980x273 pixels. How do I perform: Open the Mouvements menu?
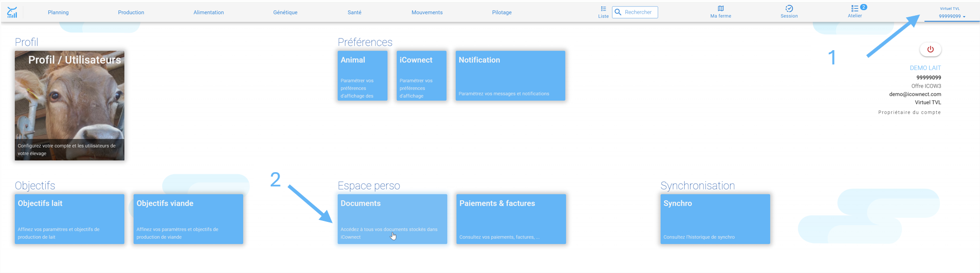427,12
